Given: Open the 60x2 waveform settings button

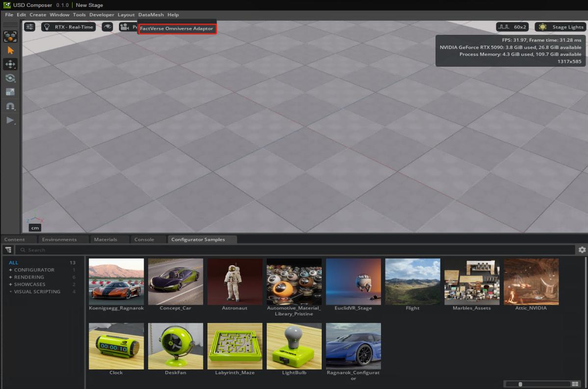Looking at the screenshot, I should coord(512,27).
